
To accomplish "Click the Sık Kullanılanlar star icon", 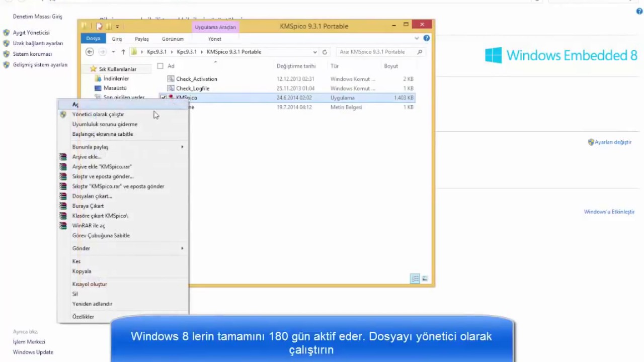I will tap(93, 69).
